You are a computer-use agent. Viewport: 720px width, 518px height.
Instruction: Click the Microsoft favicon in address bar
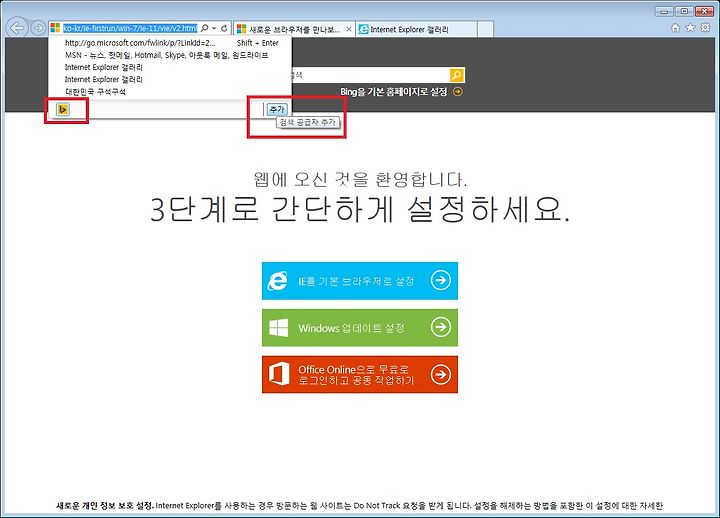click(55, 28)
